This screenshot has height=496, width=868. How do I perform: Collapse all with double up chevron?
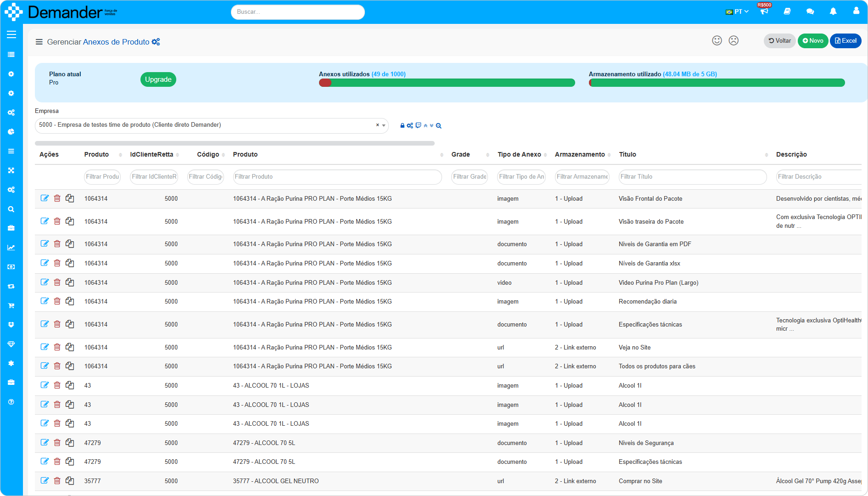(426, 125)
